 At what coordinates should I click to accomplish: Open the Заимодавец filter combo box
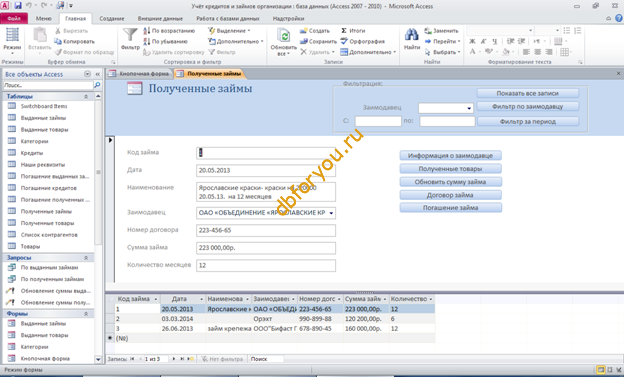point(469,108)
